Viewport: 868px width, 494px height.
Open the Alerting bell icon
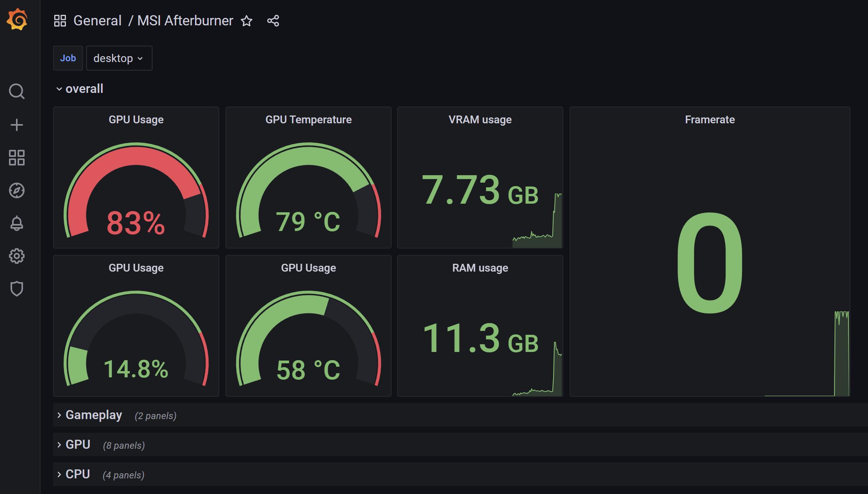(17, 223)
